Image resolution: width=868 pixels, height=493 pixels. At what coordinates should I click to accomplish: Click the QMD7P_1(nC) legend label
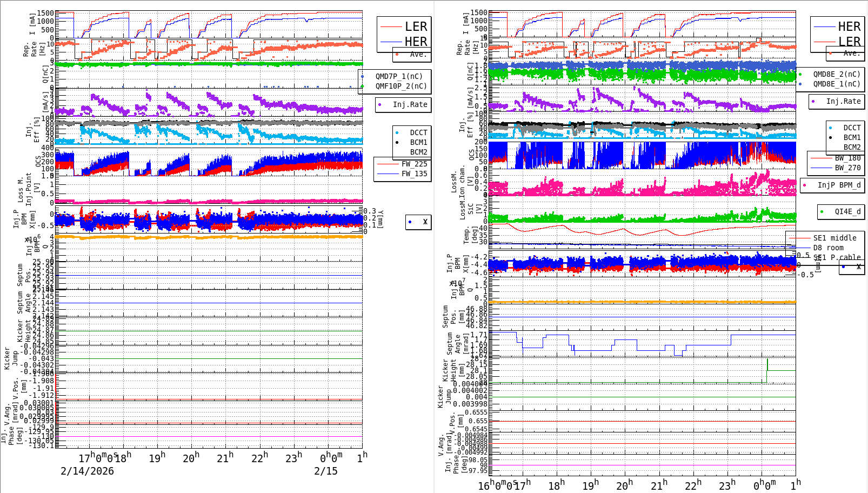pyautogui.click(x=399, y=76)
